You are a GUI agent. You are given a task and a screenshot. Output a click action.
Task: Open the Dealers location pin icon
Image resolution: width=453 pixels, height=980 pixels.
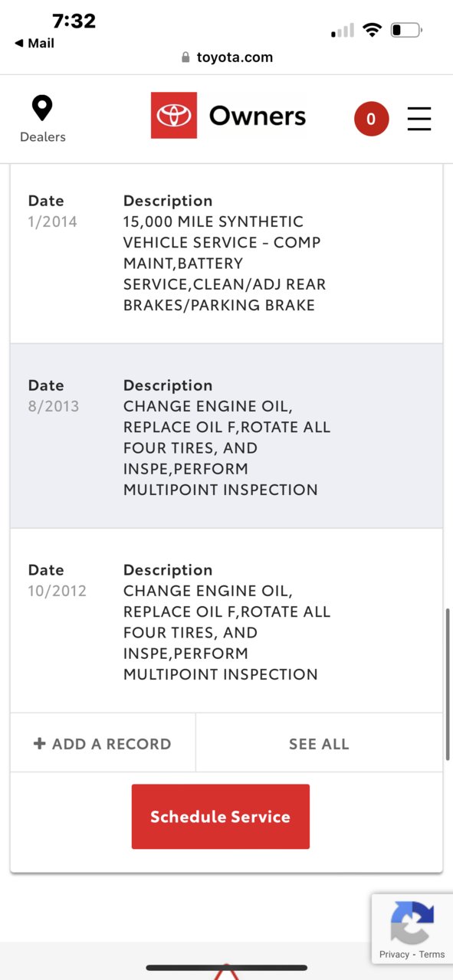(x=42, y=108)
